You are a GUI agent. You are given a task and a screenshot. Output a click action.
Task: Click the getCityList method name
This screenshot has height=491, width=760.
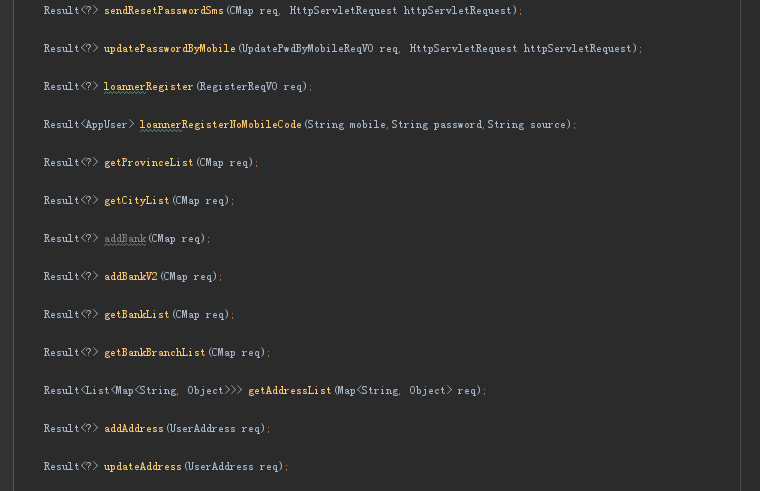137,201
